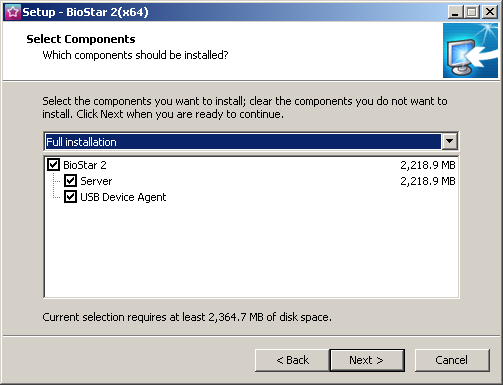Image resolution: width=503 pixels, height=385 pixels.
Task: Open the installation type dropdown arrow
Action: tap(449, 141)
